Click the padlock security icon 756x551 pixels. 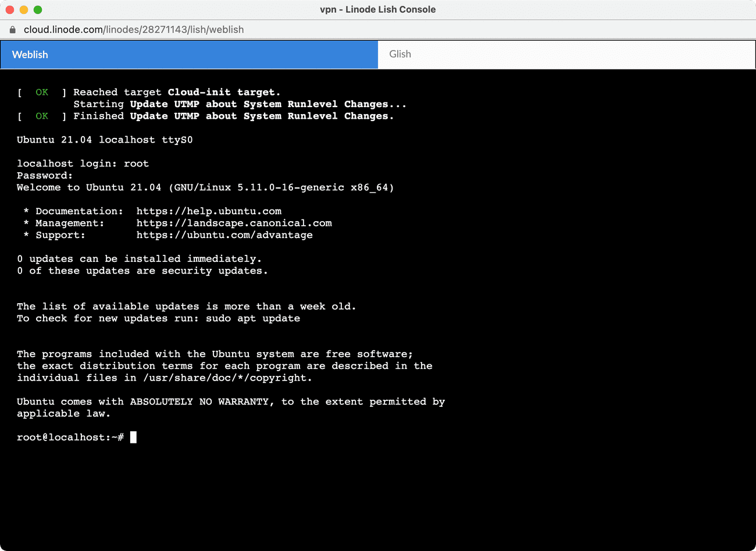coord(12,29)
